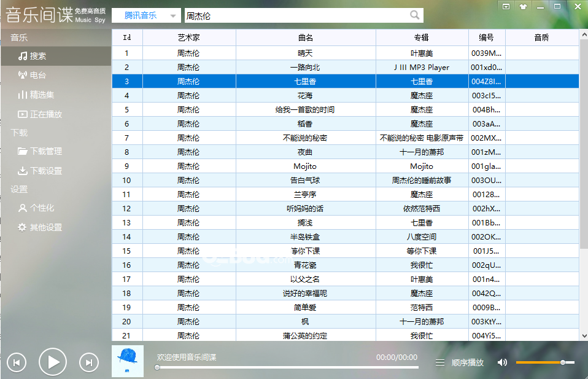Sort by 专辑 column header
The image size is (588, 379).
point(422,37)
